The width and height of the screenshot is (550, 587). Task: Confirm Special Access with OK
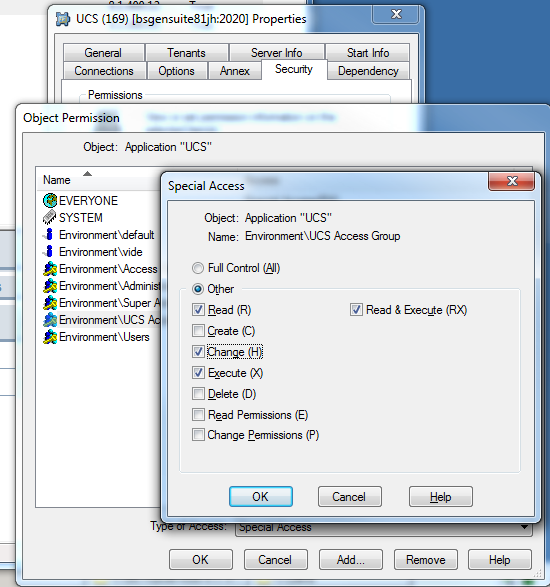(261, 497)
